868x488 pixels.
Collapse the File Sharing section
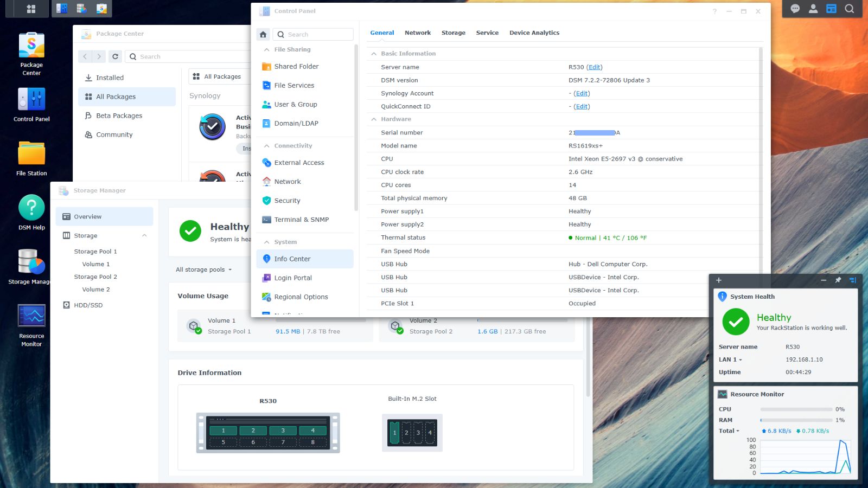266,49
